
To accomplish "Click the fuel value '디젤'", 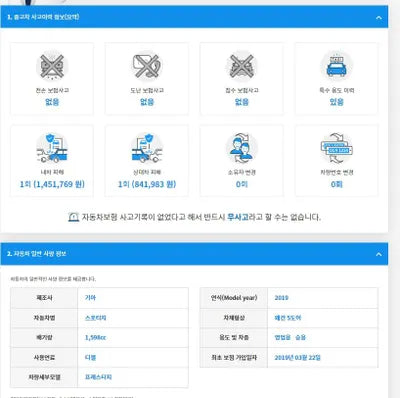I will 90,357.
